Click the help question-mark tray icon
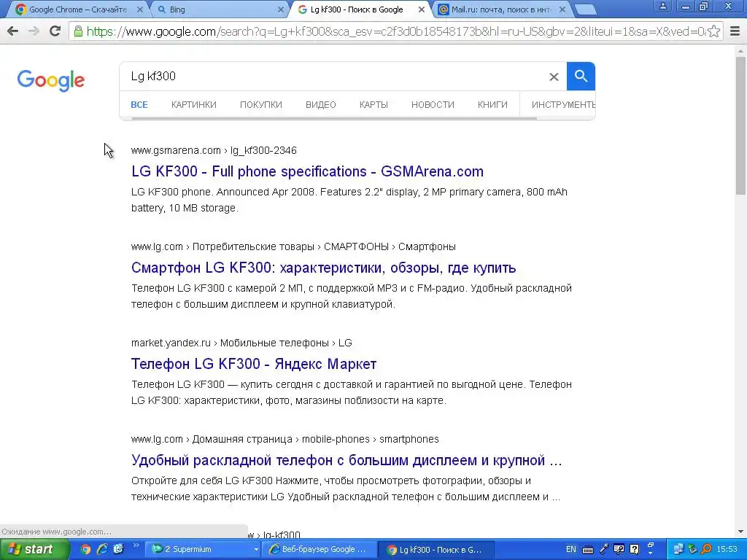Viewport: 747px width, 560px height. click(x=635, y=550)
